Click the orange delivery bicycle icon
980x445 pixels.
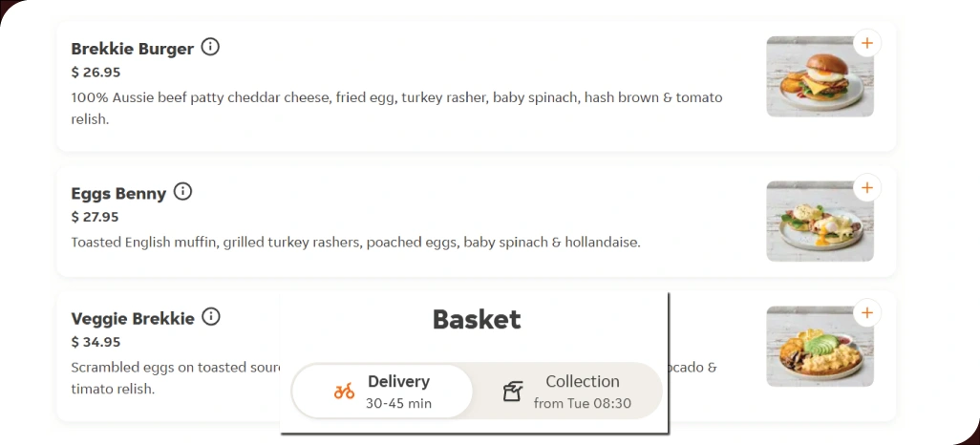tap(344, 392)
